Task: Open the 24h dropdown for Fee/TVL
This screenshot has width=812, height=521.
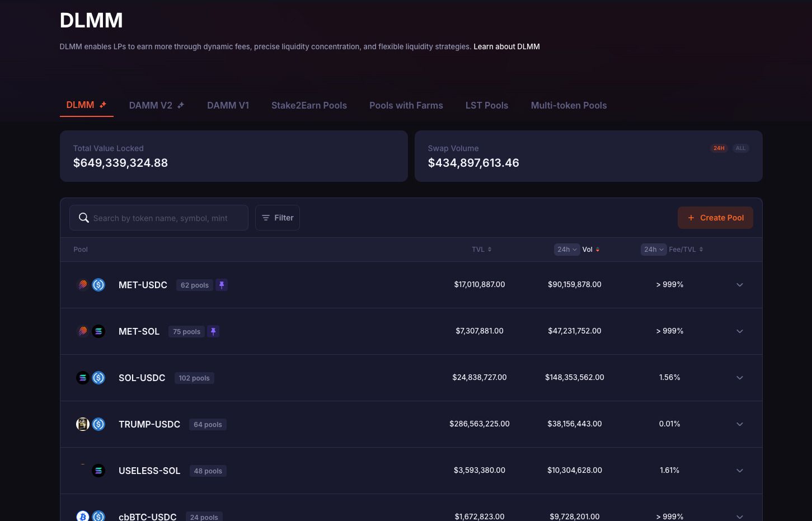Action: click(x=653, y=250)
